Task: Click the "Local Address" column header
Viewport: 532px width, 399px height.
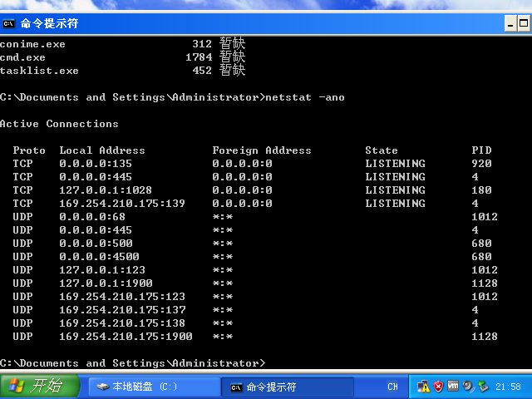Action: [102, 150]
